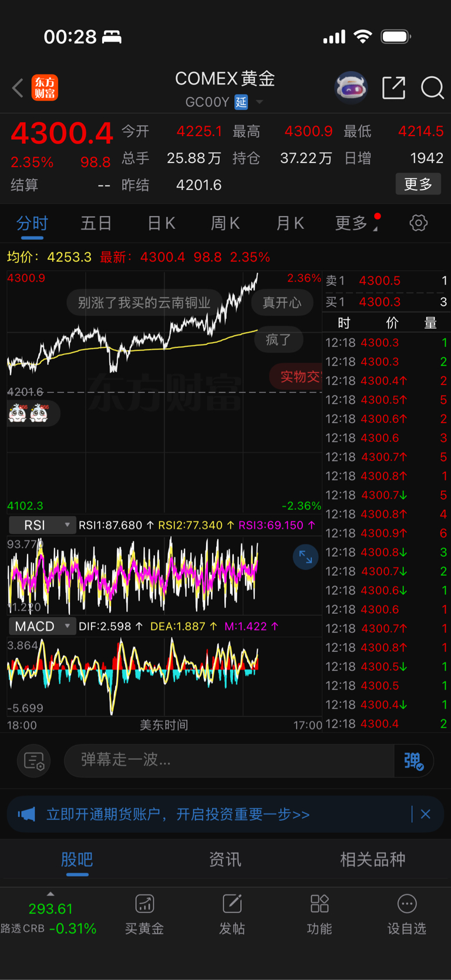Tap the share export icon
Viewport: 451px width, 980px height.
pos(393,88)
